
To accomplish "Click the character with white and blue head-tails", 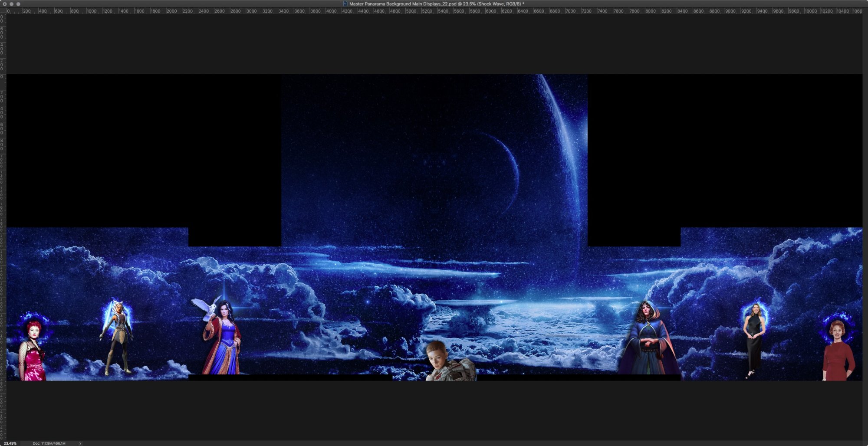I will [117, 338].
